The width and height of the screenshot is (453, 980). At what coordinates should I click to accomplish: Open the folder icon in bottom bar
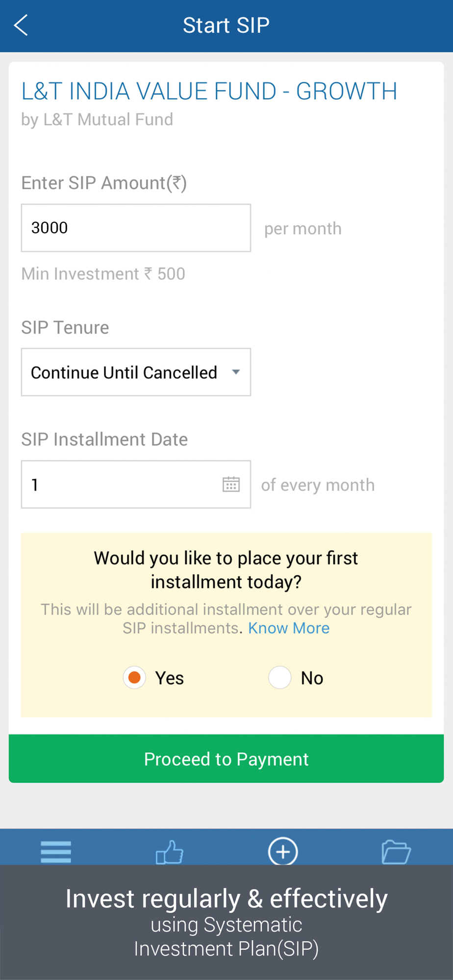[x=396, y=852]
